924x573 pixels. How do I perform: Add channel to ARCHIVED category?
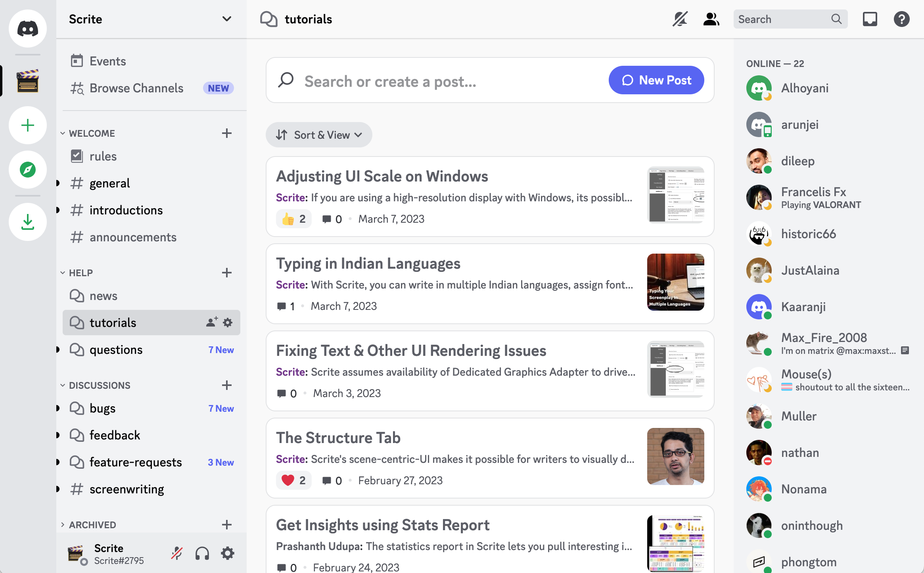tap(227, 525)
